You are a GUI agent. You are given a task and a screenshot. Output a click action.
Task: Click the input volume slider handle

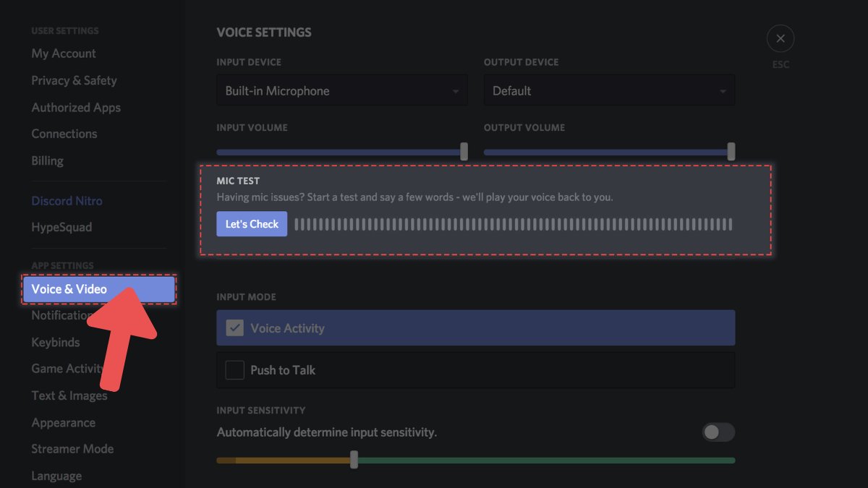(x=464, y=152)
